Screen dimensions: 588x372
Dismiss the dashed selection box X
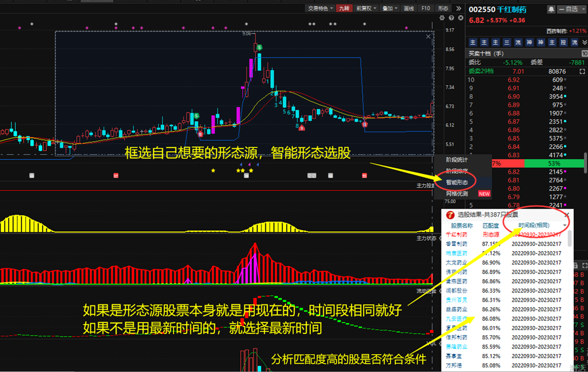click(x=428, y=36)
